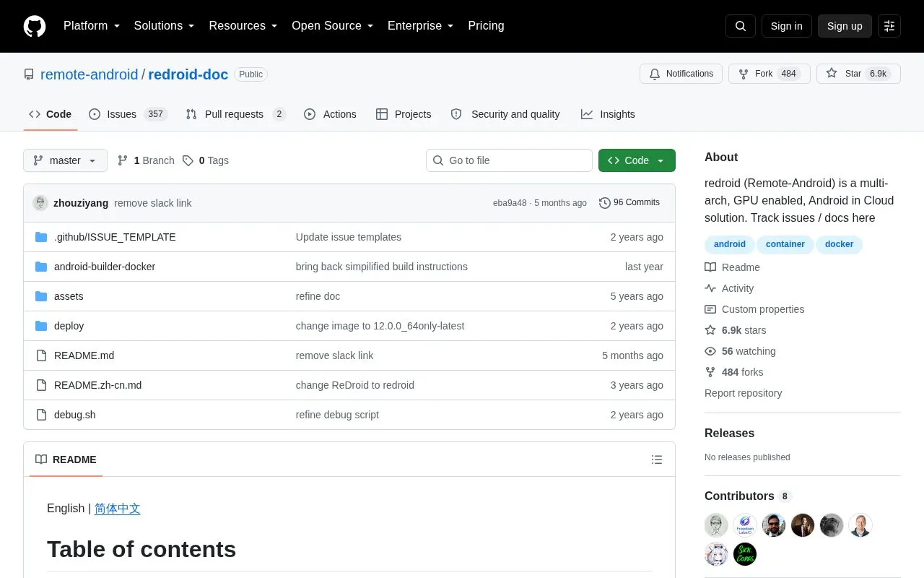Switch to the Actions tab
This screenshot has width=924, height=578.
[330, 114]
